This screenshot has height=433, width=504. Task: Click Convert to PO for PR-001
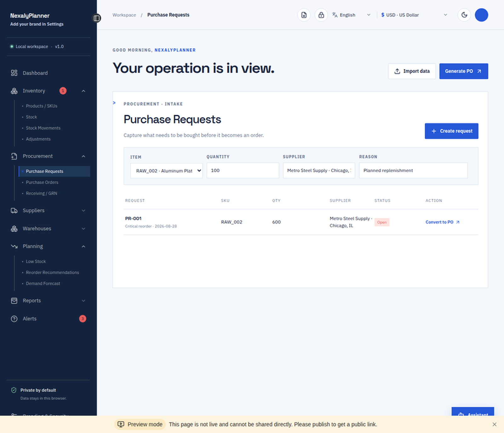click(x=443, y=222)
